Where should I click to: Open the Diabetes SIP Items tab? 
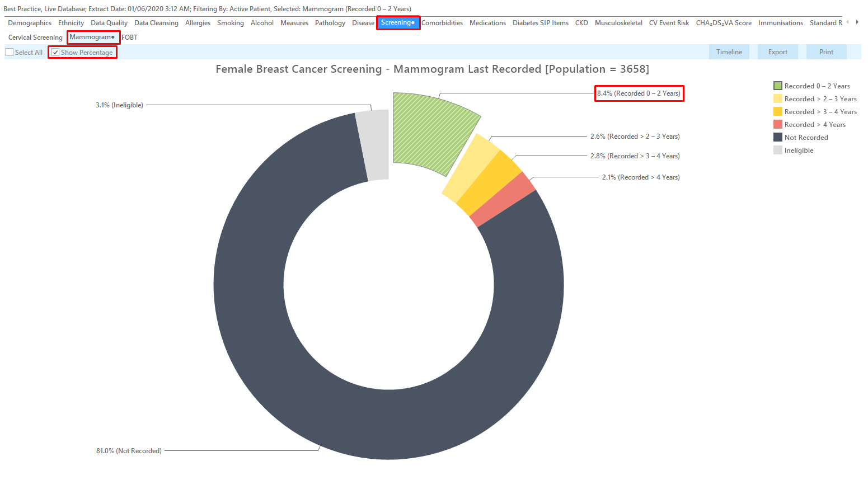coord(541,23)
